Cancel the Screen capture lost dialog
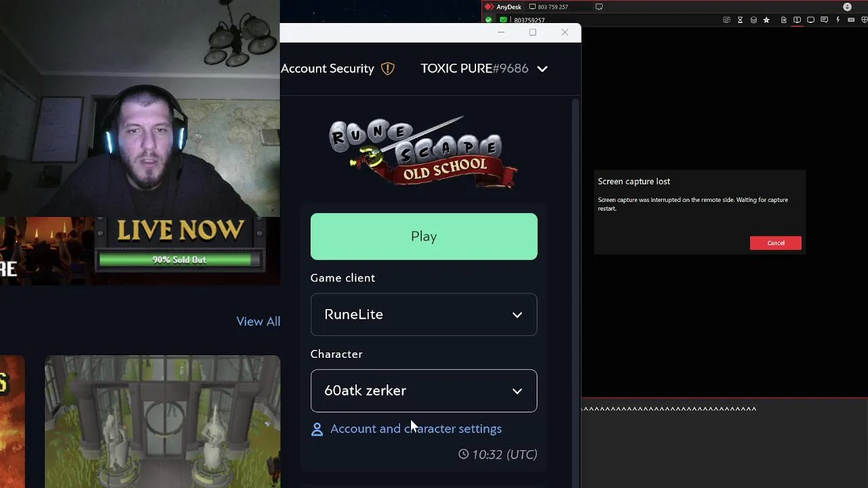Viewport: 868px width, 488px height. point(776,243)
